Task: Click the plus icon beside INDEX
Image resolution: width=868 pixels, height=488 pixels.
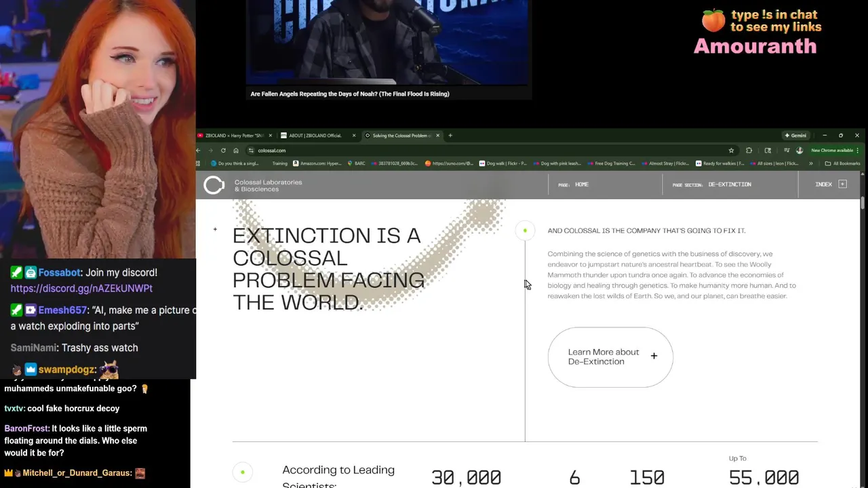Action: tap(842, 184)
